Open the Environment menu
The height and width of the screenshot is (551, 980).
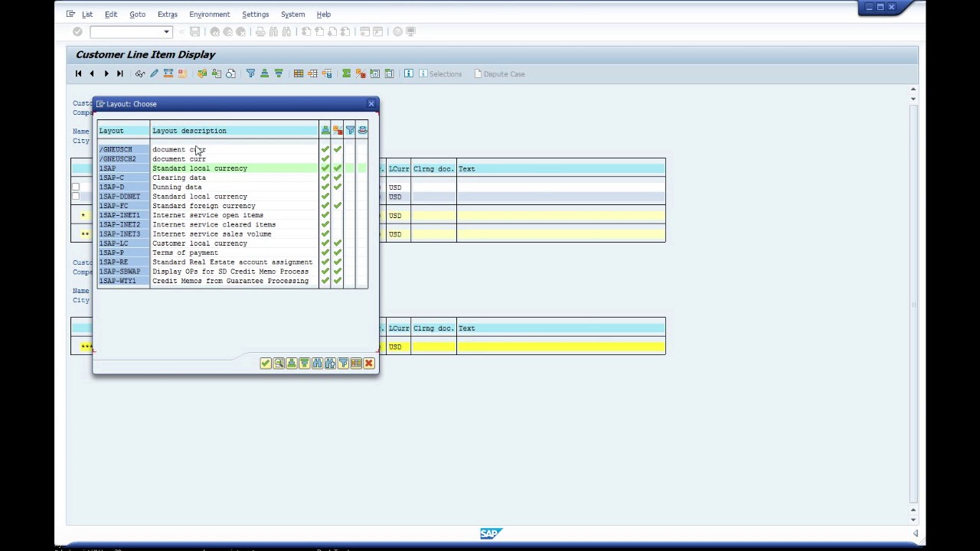(209, 14)
